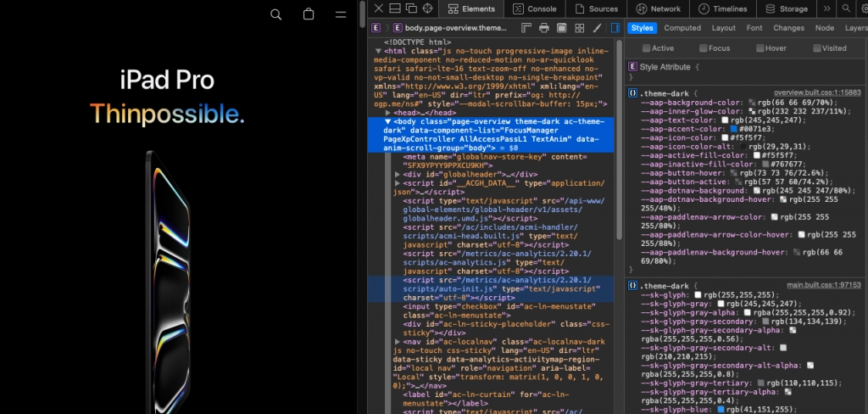The image size is (868, 414).
Task: Collapse the body element disclosure triangle
Action: [388, 121]
